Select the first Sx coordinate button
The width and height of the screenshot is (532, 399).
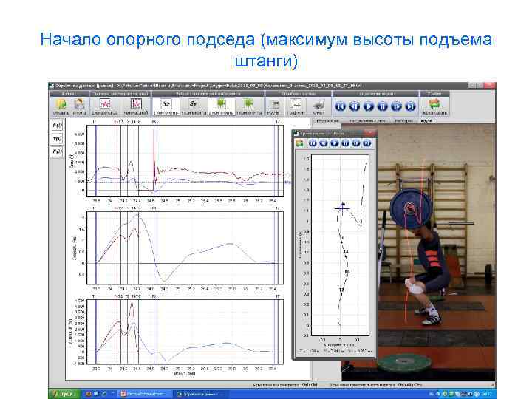click(x=166, y=106)
